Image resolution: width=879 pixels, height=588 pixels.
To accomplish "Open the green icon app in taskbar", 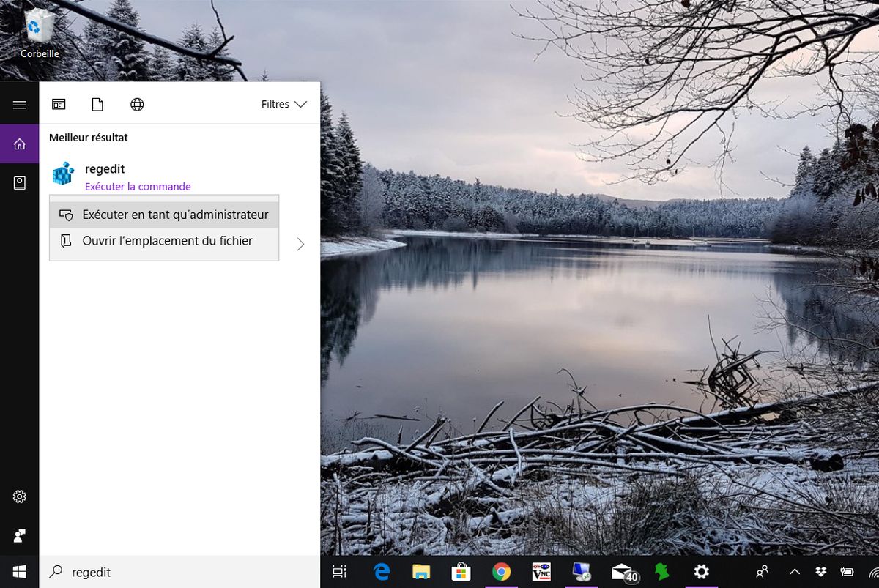I will pos(661,572).
